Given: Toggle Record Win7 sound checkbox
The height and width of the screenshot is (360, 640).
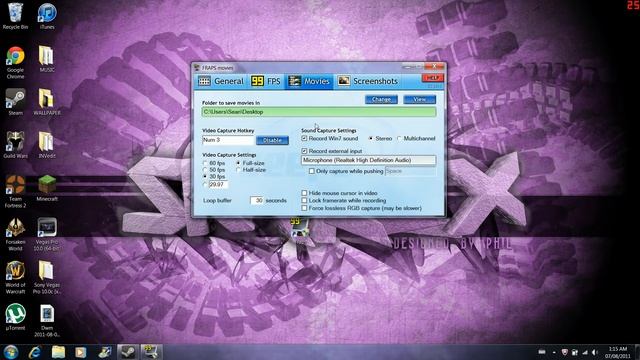Looking at the screenshot, I should point(304,138).
